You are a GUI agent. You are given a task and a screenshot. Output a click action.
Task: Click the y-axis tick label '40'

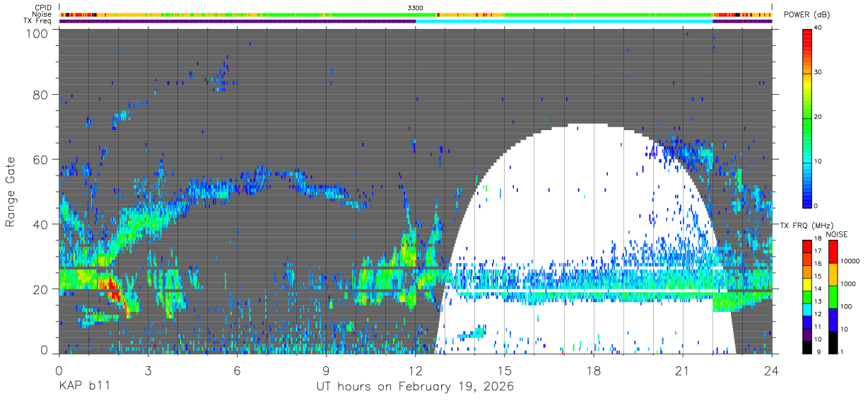pos(40,225)
